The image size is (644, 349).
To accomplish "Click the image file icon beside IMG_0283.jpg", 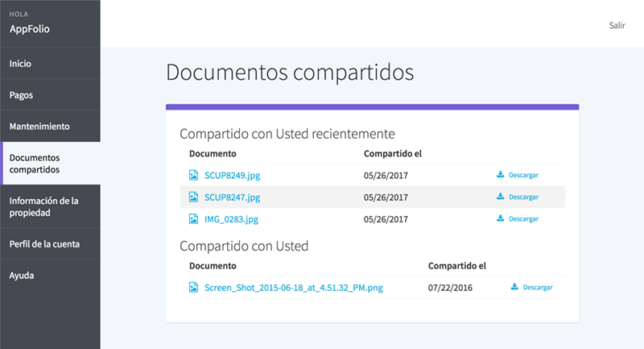I will [x=193, y=218].
